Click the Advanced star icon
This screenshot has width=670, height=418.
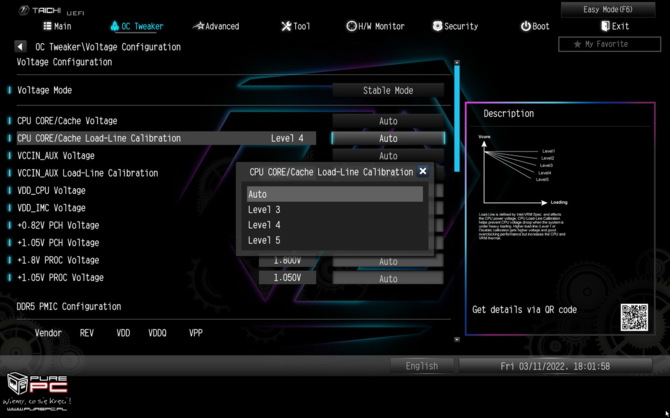(x=198, y=26)
